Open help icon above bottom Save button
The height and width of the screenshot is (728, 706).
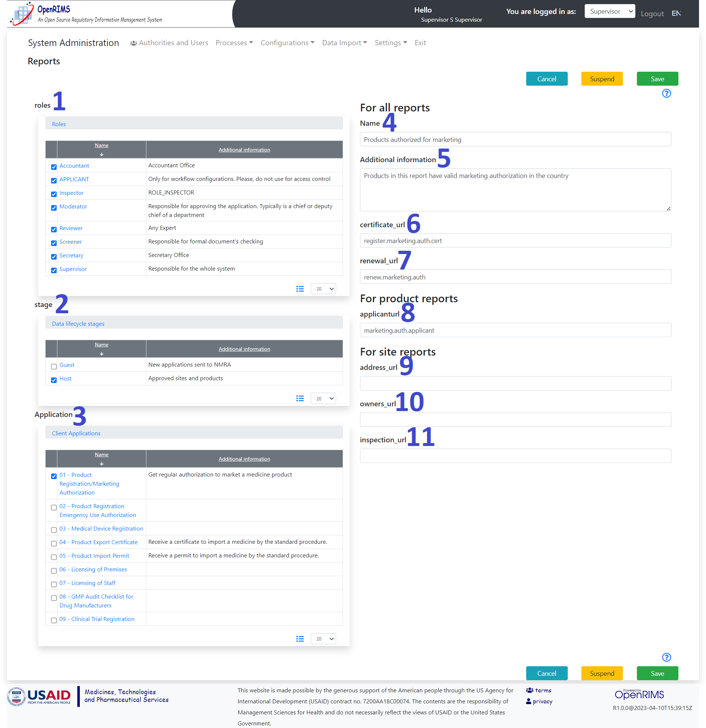[666, 657]
